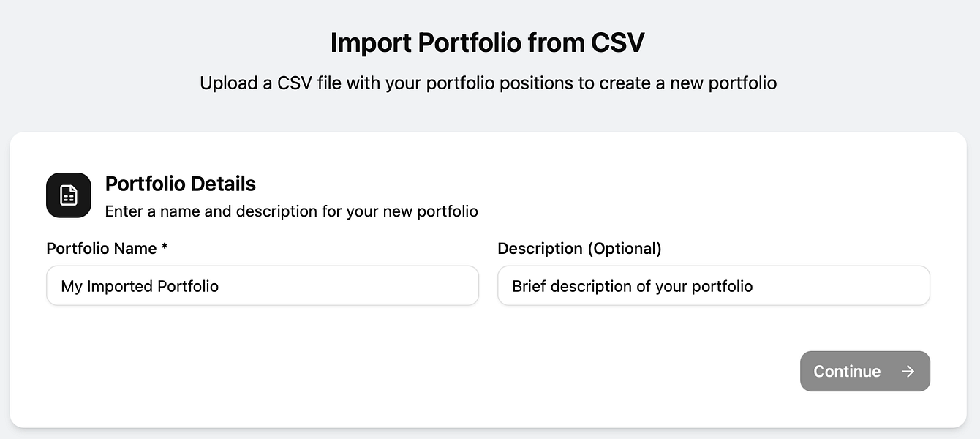Focus the Description input field
Viewport: 980px width, 439px height.
(713, 286)
